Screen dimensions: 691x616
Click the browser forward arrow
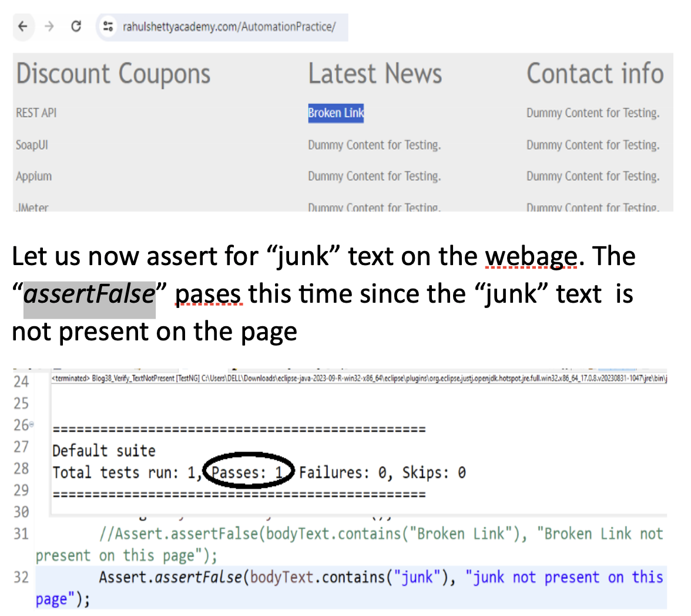(49, 26)
